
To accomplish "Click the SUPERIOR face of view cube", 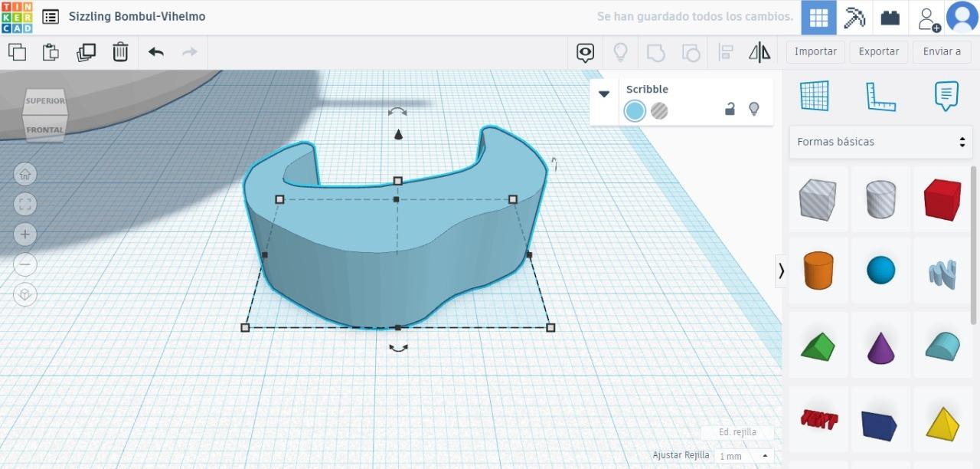I will point(45,100).
